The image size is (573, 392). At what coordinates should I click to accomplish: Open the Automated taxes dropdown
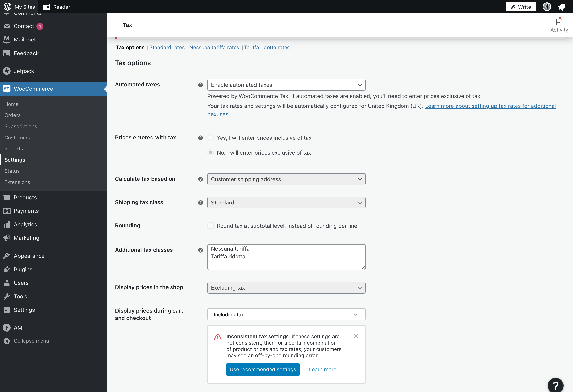(x=286, y=85)
